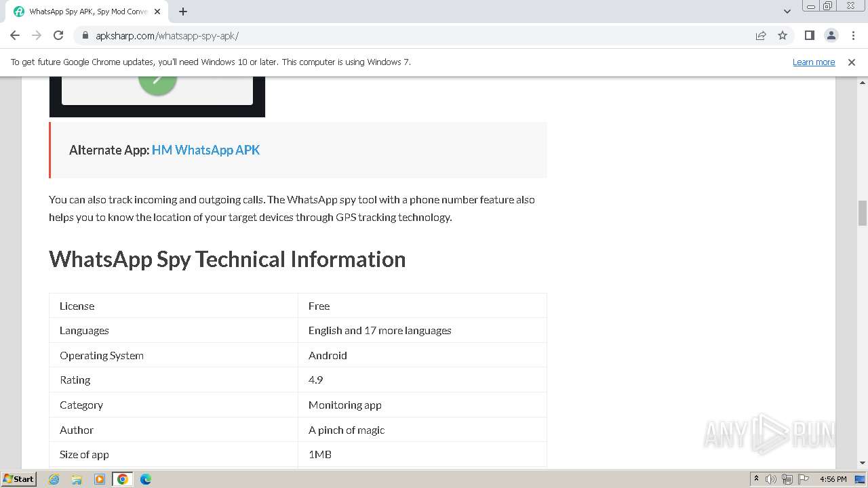868x488 pixels.
Task: Expand tab search dropdown
Action: point(787,12)
